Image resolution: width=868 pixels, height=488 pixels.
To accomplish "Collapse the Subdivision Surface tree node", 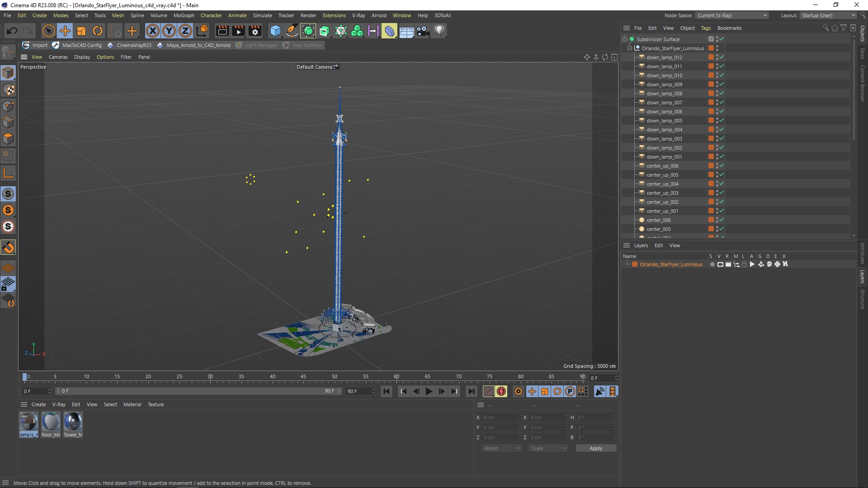I will pos(625,39).
